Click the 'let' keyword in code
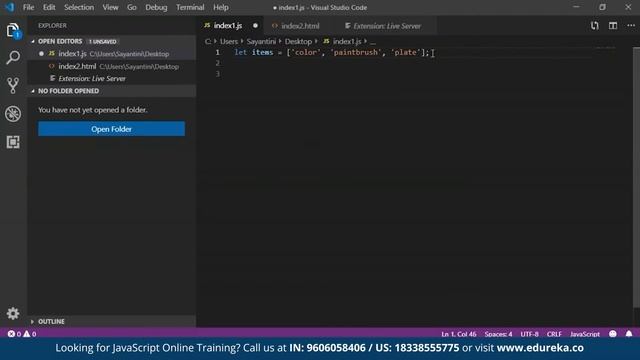The image size is (640, 360). (x=240, y=52)
